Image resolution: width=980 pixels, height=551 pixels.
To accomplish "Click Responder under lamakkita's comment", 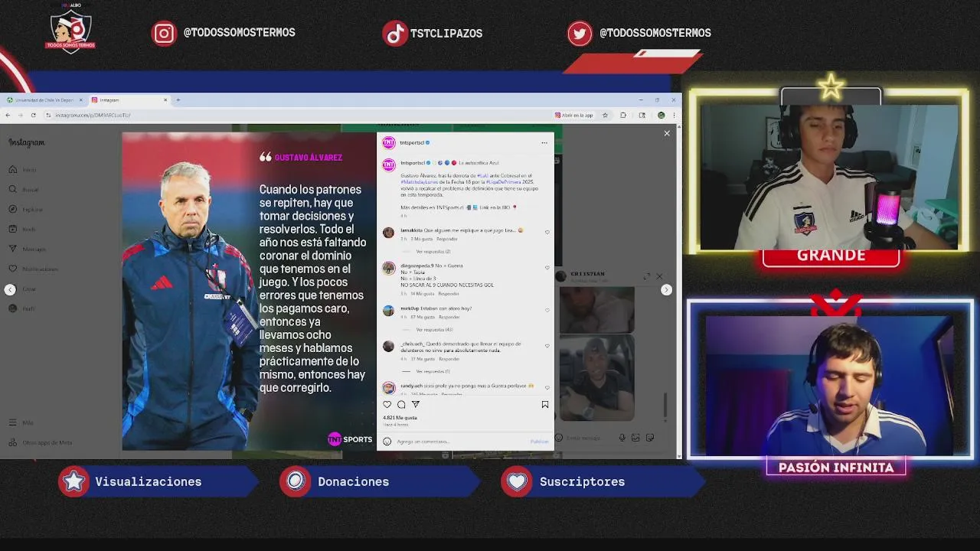I will pos(447,239).
